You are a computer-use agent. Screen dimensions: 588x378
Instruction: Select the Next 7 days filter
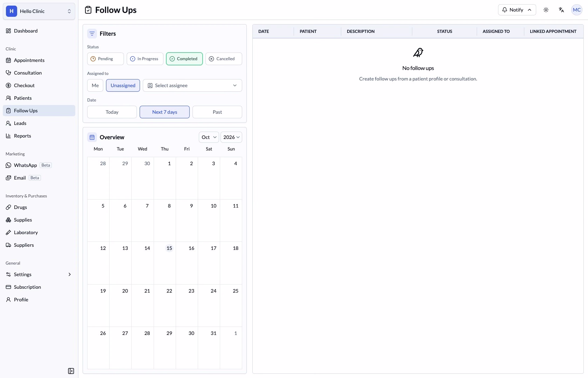click(164, 112)
